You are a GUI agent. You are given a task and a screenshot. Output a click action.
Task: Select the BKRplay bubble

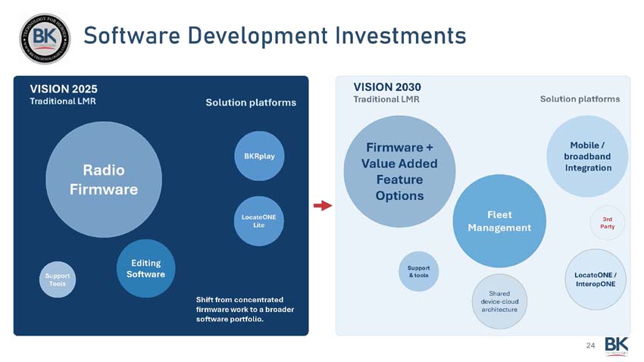point(259,156)
